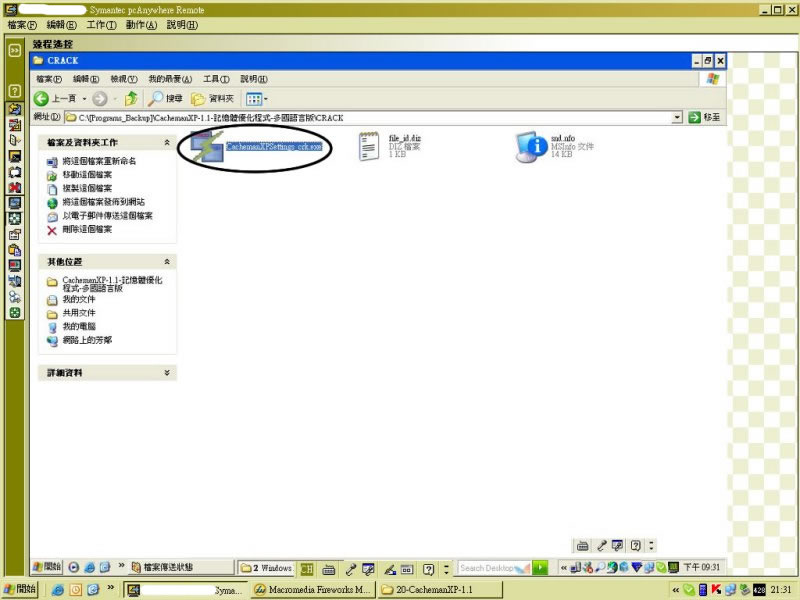Viewport: 800px width, 600px height.
Task: Toggle the 資料夾 folders pane
Action: pos(212,98)
